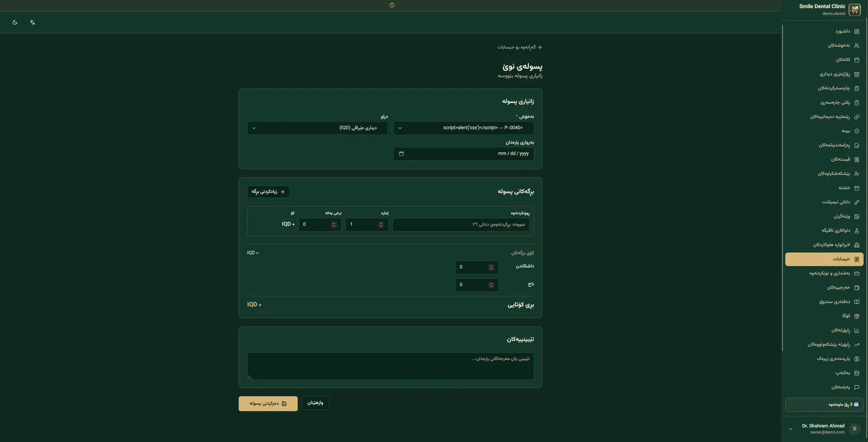The image size is (868, 442).
Task: Switch language with the translate icon
Action: point(32,23)
